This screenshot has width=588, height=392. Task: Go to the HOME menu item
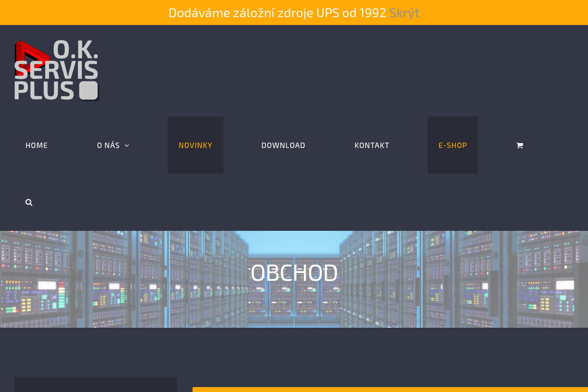(x=37, y=146)
